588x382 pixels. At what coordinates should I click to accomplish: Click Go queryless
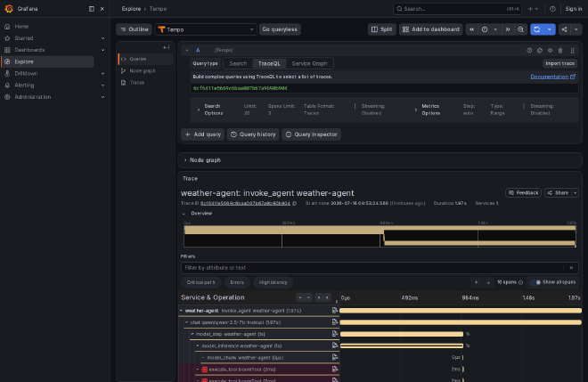tap(280, 29)
